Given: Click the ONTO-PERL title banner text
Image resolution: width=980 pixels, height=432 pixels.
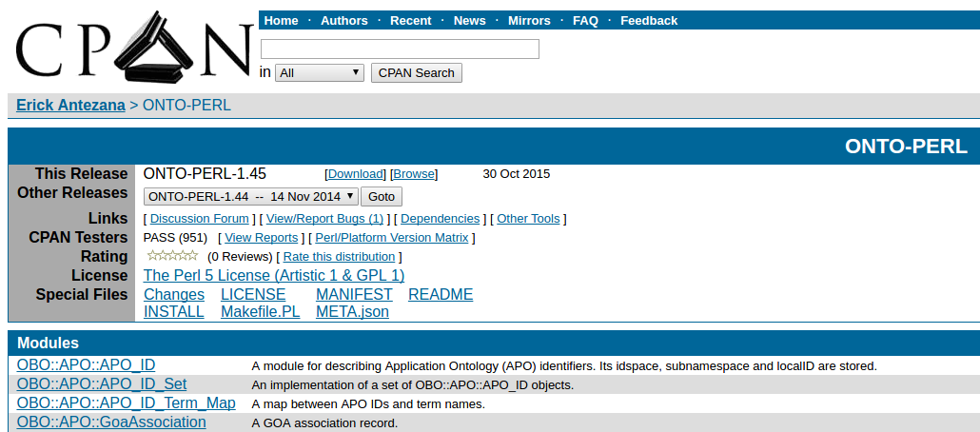Looking at the screenshot, I should tap(906, 147).
